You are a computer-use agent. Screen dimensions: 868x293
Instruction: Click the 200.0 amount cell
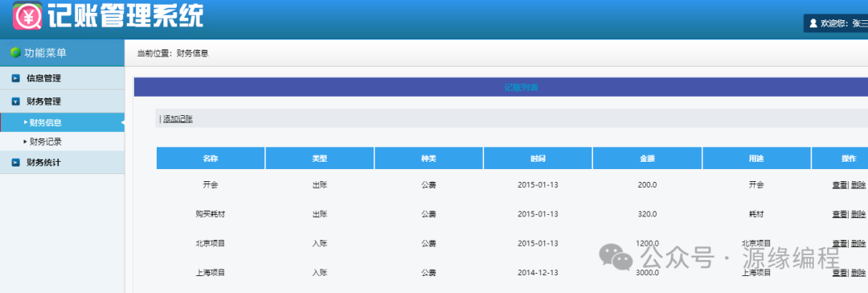647,185
